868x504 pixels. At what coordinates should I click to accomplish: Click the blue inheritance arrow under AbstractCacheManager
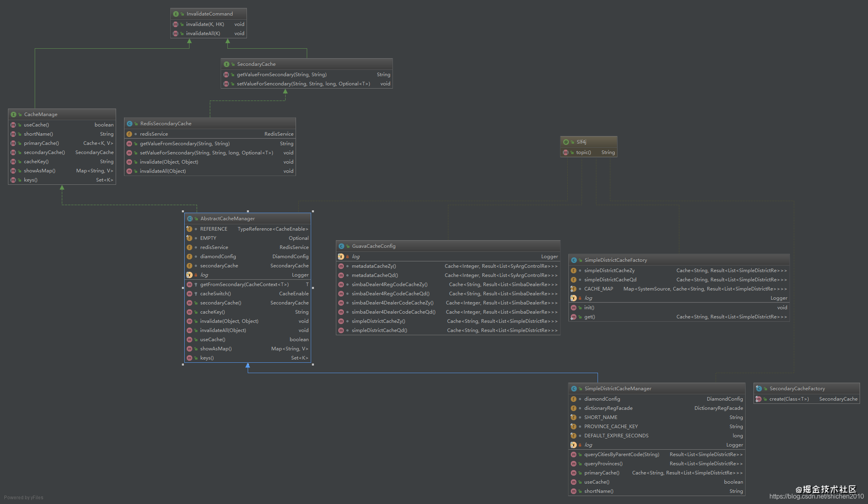pos(248,366)
